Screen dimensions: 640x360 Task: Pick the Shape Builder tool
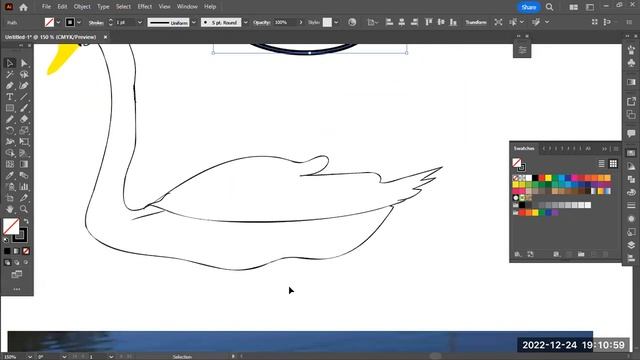[10, 153]
